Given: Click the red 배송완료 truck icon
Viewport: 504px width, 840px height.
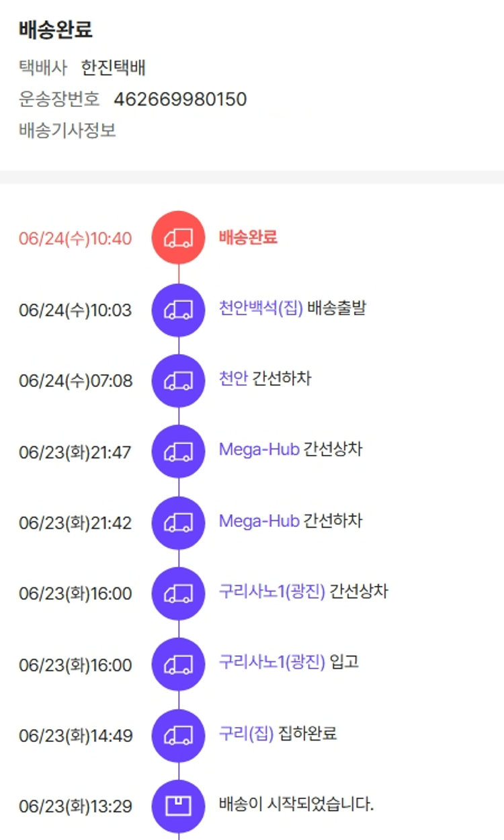Looking at the screenshot, I should tap(179, 238).
